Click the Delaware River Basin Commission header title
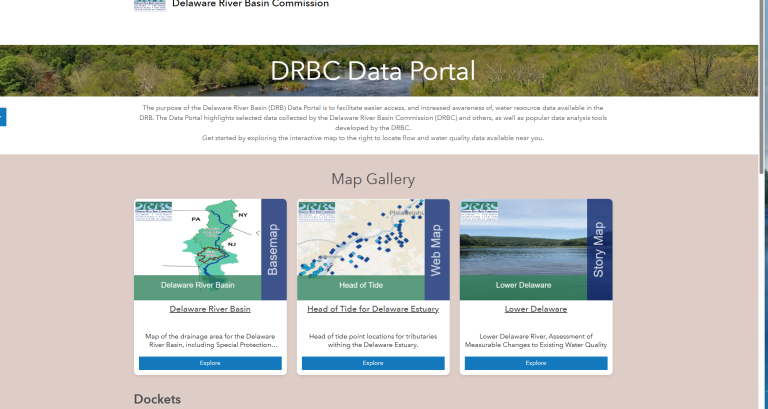The height and width of the screenshot is (409, 768). (x=250, y=4)
